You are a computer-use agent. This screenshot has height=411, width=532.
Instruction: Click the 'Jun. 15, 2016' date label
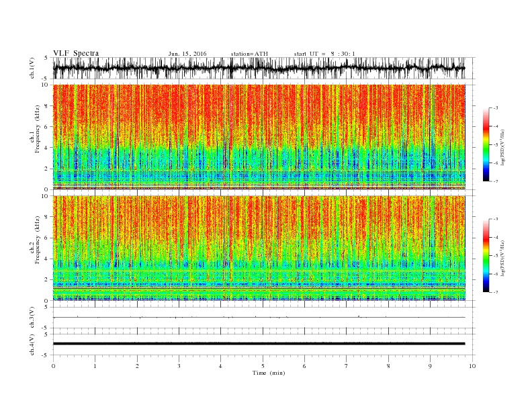187,54
